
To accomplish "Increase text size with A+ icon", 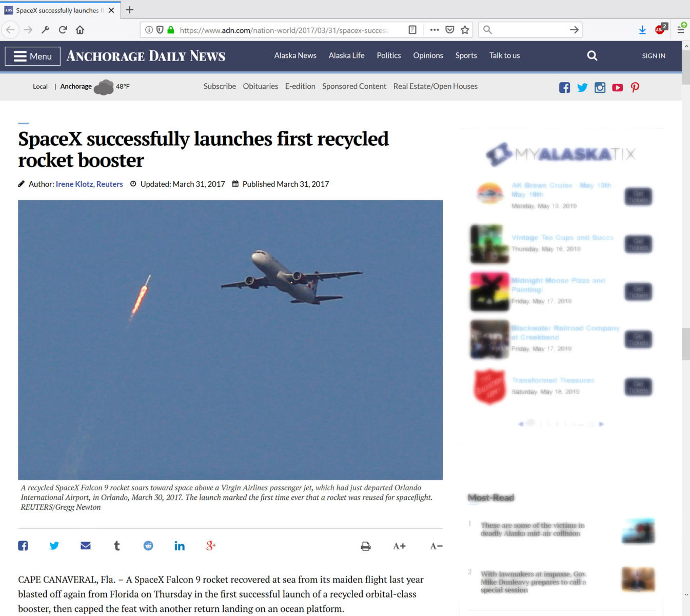I will 399,546.
